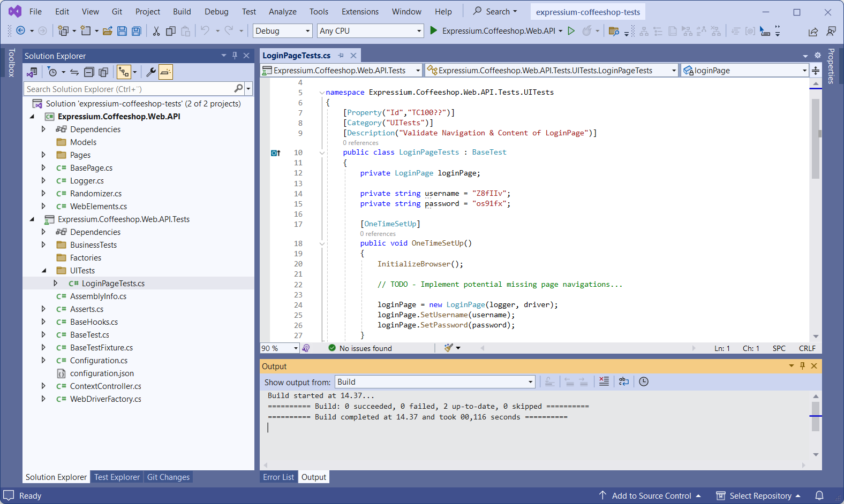Image resolution: width=844 pixels, height=504 pixels.
Task: Click the Find in Files folder icon
Action: tap(614, 31)
